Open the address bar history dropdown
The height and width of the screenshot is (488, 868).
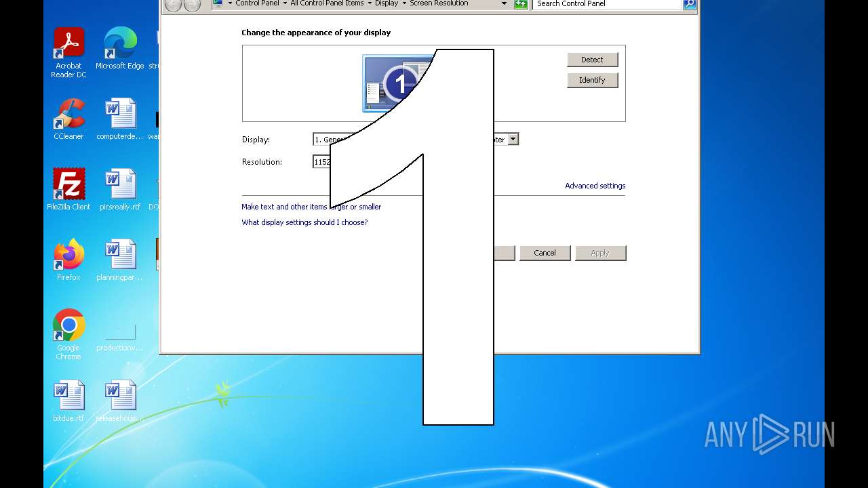[x=504, y=3]
